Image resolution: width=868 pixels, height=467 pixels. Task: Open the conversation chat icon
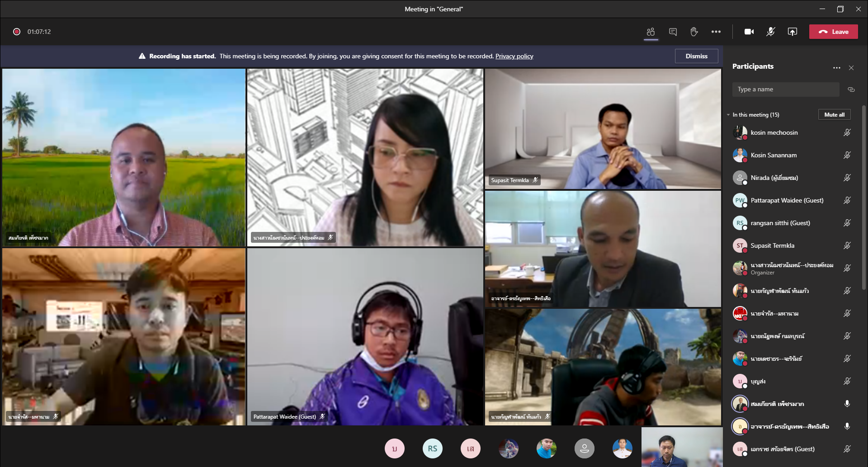(x=673, y=32)
